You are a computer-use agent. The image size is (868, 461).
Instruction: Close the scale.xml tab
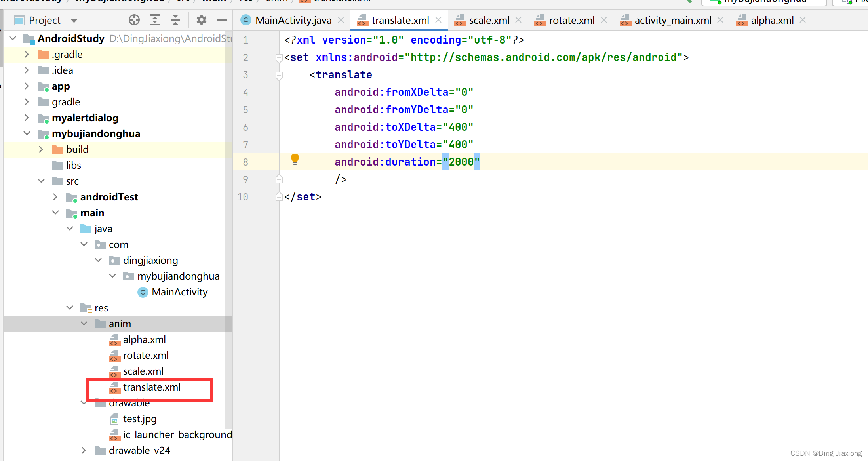tap(518, 20)
